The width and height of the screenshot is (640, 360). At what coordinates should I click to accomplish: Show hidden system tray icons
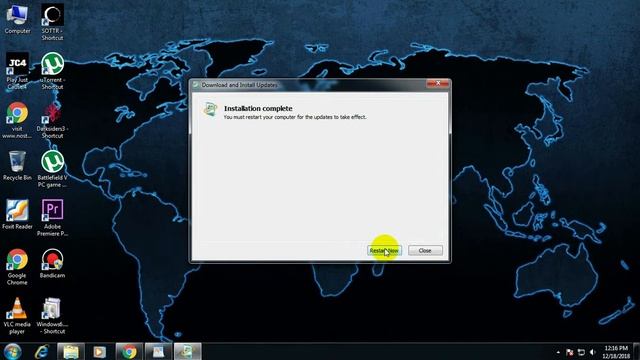558,352
